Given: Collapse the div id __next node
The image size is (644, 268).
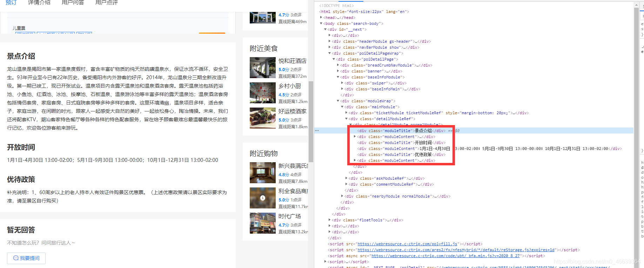Looking at the screenshot, I should [325, 29].
